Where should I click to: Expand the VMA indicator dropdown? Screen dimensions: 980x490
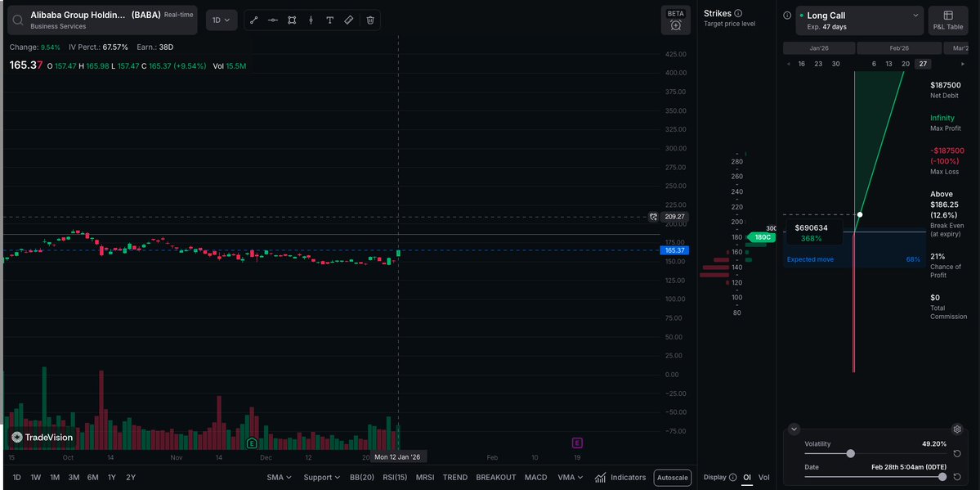coord(570,478)
